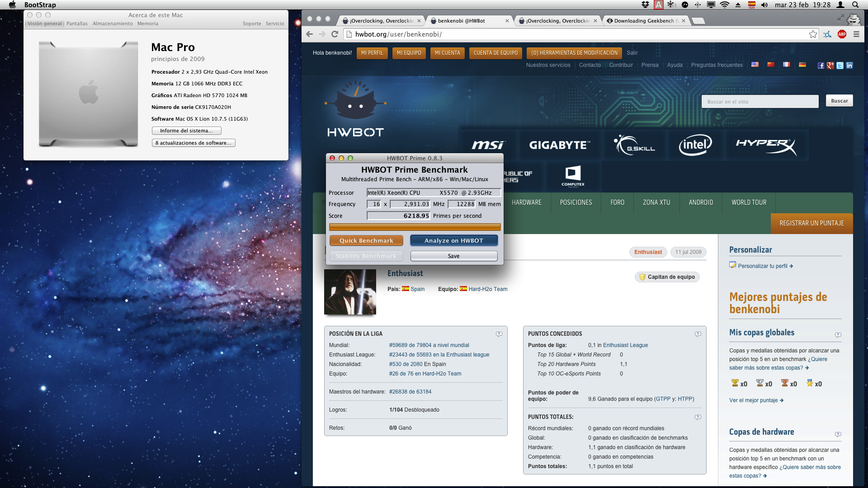The image size is (868, 488).
Task: Click the MI EQUIPO button
Action: click(x=409, y=53)
